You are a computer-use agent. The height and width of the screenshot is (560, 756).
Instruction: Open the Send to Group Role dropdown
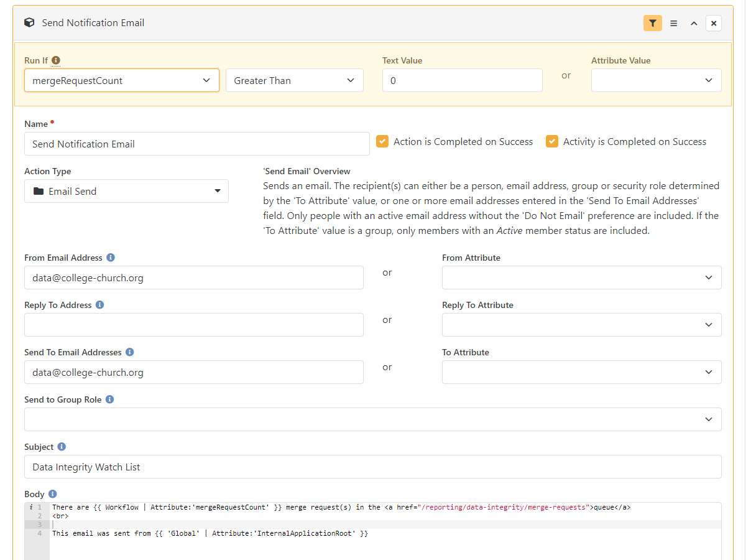tap(373, 419)
